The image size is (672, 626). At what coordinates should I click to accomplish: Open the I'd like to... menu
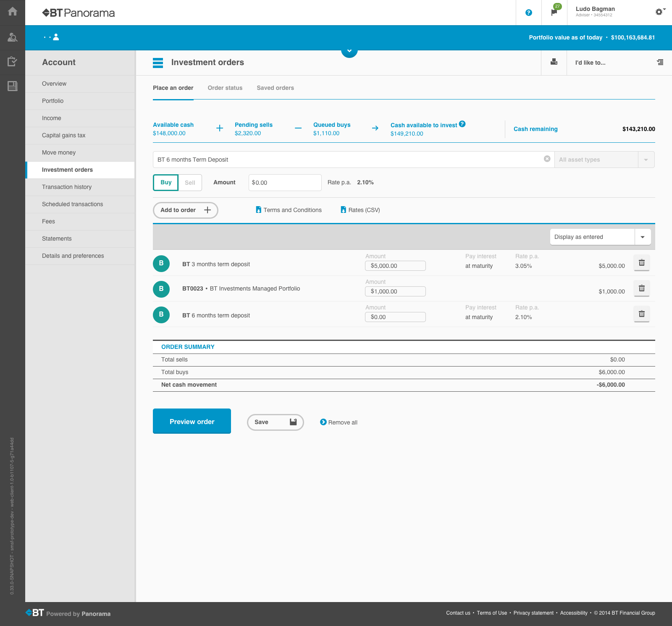click(x=619, y=63)
